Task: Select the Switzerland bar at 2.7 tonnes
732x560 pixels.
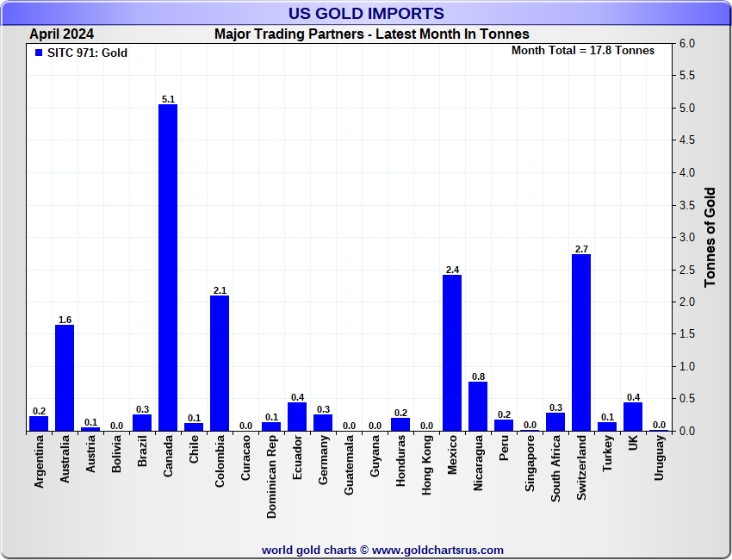Action: tap(581, 342)
